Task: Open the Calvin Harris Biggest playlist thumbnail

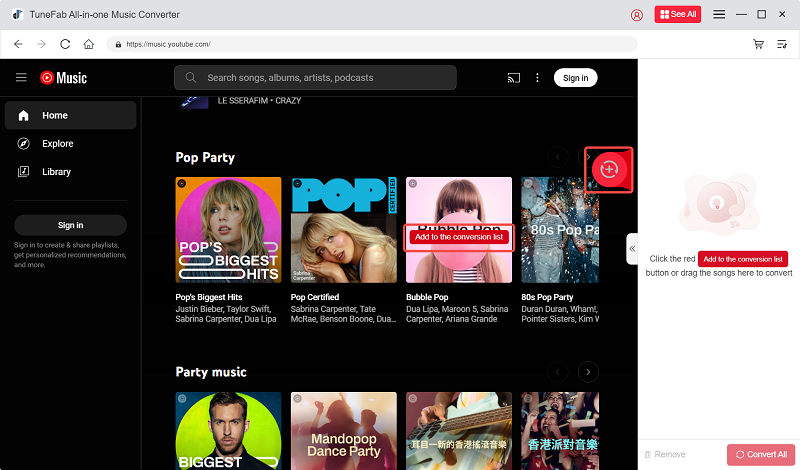Action: [x=228, y=431]
